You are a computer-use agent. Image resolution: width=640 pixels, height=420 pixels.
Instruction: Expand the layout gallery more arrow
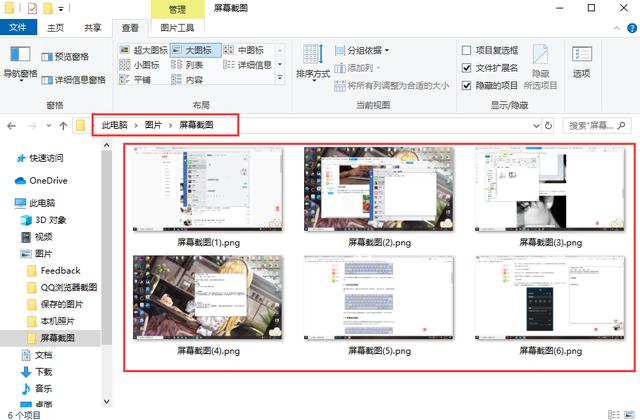click(x=280, y=78)
